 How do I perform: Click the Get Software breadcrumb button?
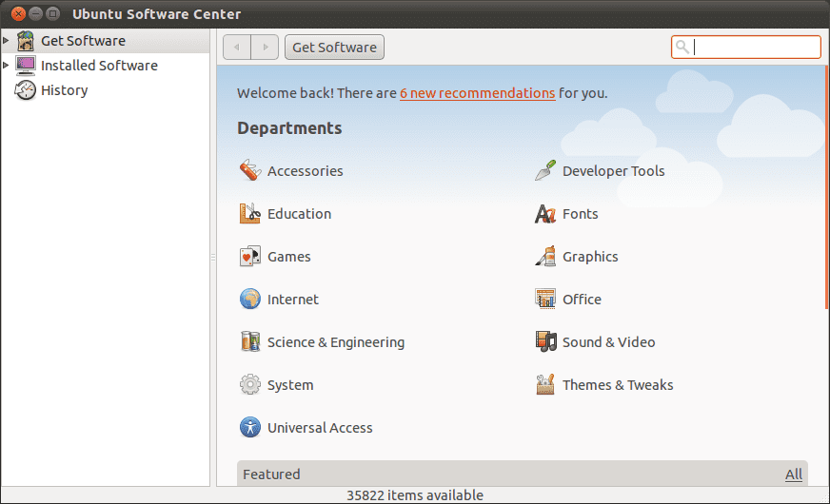point(334,48)
